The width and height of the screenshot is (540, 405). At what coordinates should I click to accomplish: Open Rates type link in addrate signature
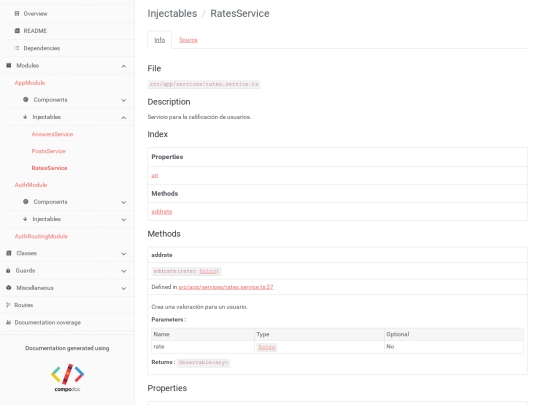click(x=208, y=271)
